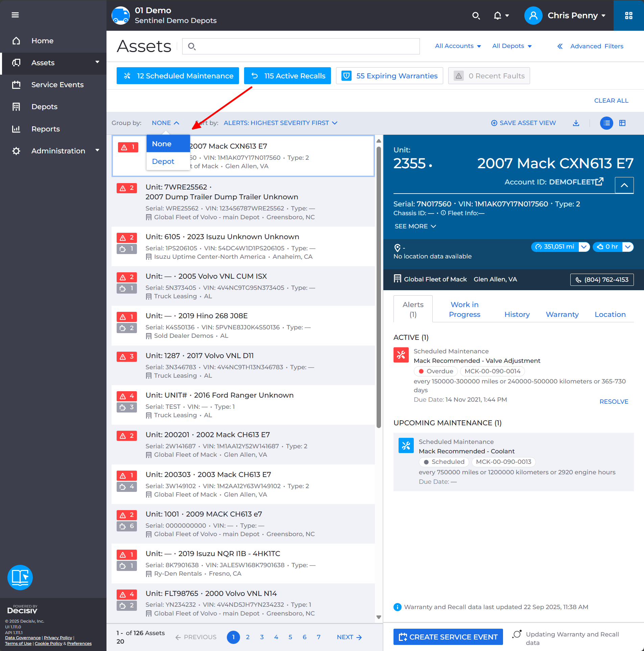Switch to list view
Screen dimensions: 644x651
tap(606, 123)
